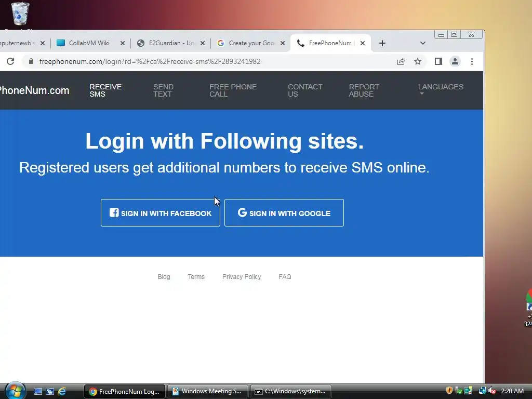Click SIGN IN WITH FACEBOOK button
The height and width of the screenshot is (399, 532).
click(x=161, y=212)
